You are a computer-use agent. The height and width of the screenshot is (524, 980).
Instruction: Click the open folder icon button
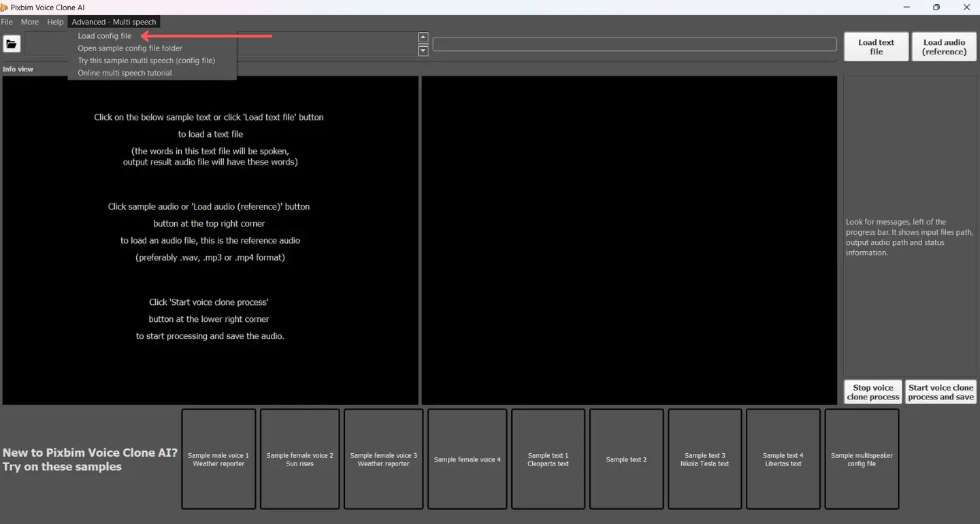(12, 44)
